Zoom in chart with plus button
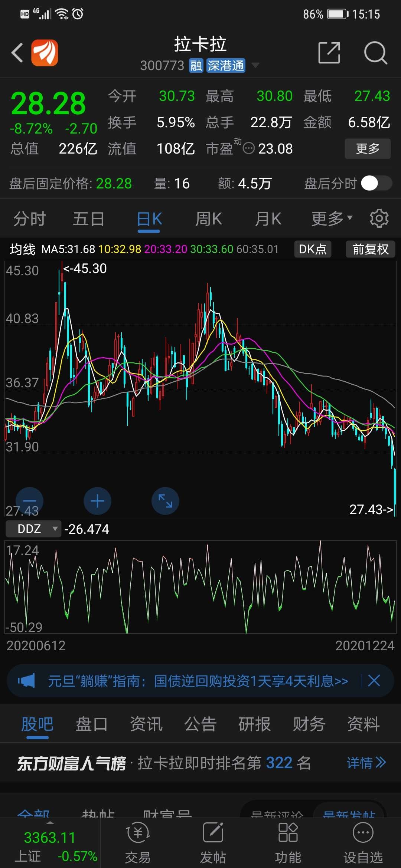Image resolution: width=401 pixels, height=868 pixels. point(97,501)
